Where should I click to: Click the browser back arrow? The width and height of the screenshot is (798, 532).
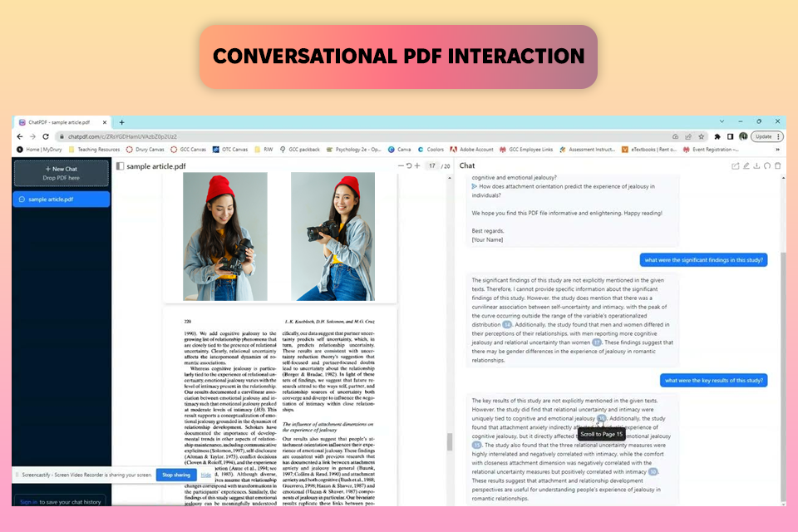tap(19, 136)
